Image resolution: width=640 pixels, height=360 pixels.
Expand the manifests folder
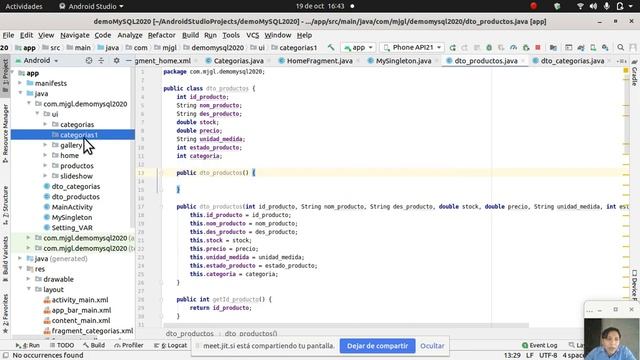coord(20,83)
